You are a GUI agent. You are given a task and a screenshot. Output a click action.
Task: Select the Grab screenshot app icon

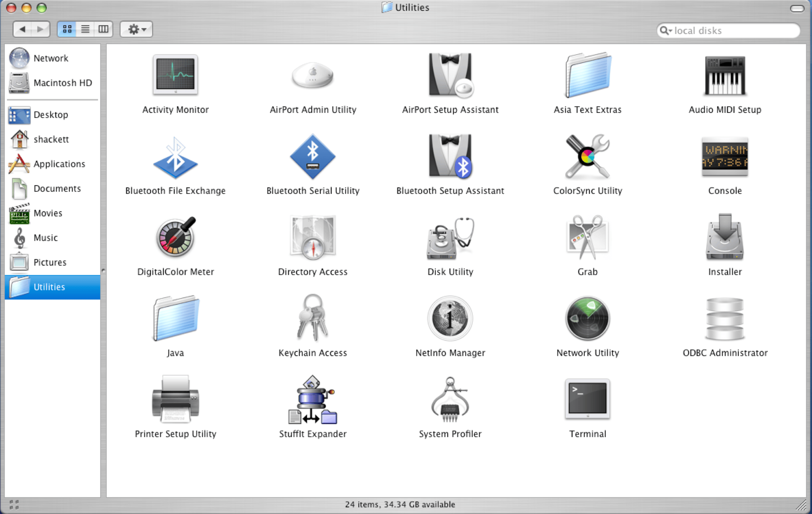587,237
